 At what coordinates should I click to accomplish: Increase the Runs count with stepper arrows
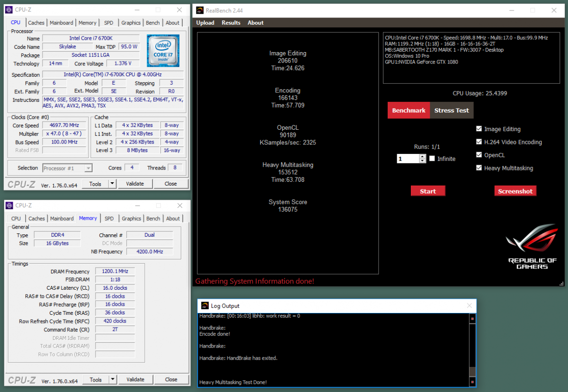tap(423, 157)
